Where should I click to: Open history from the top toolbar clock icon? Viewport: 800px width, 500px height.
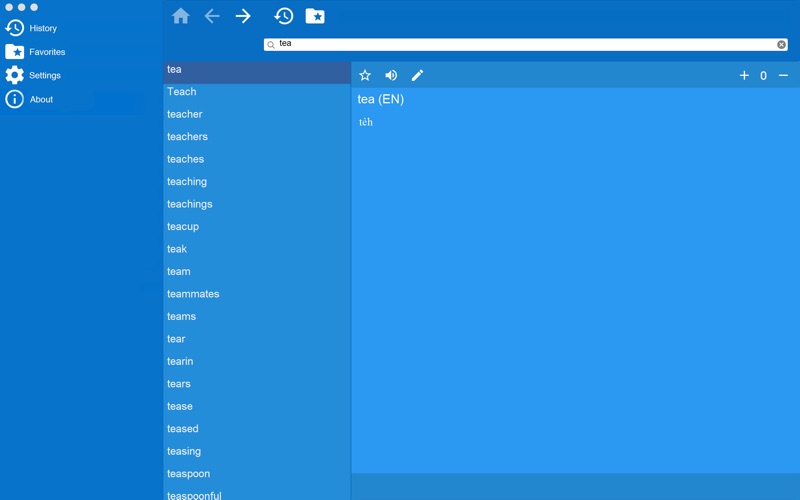point(284,16)
